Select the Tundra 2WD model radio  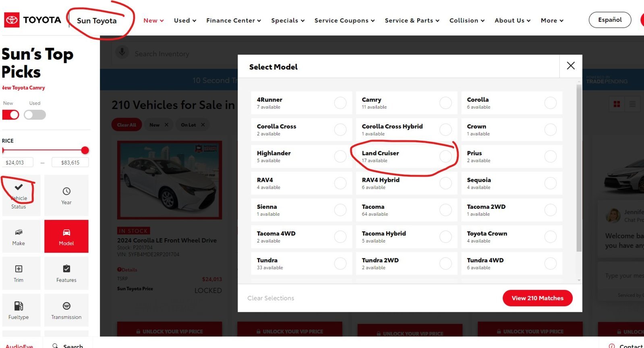[445, 264]
